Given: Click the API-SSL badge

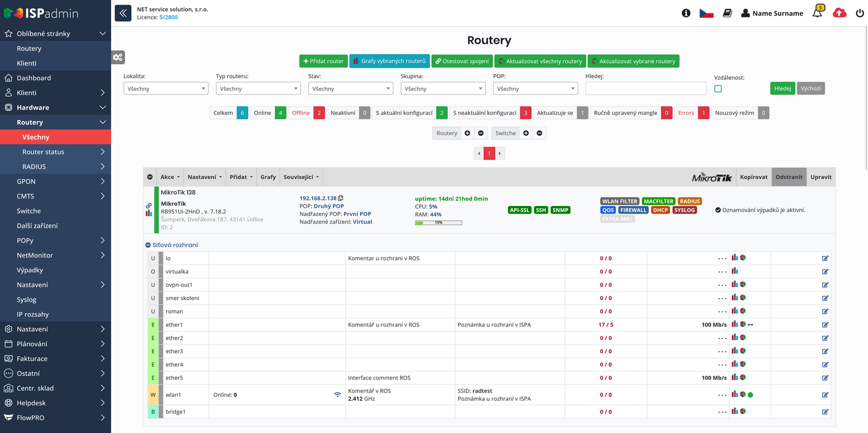Looking at the screenshot, I should [519, 210].
